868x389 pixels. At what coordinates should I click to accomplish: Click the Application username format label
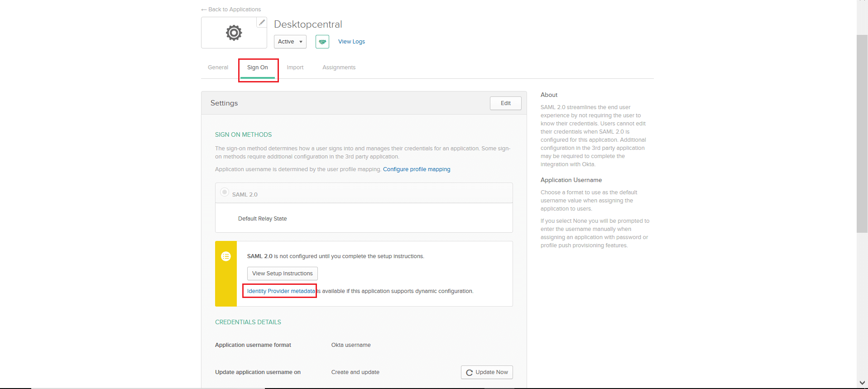coord(253,345)
